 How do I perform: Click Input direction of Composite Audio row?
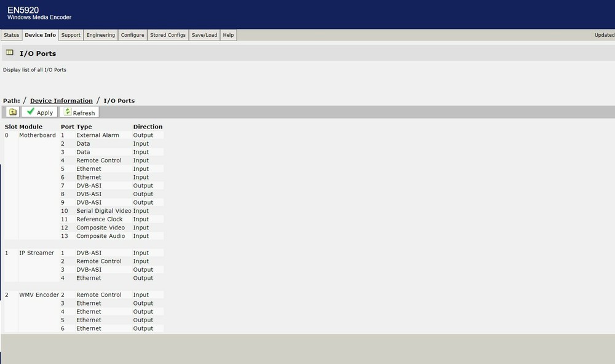[141, 236]
